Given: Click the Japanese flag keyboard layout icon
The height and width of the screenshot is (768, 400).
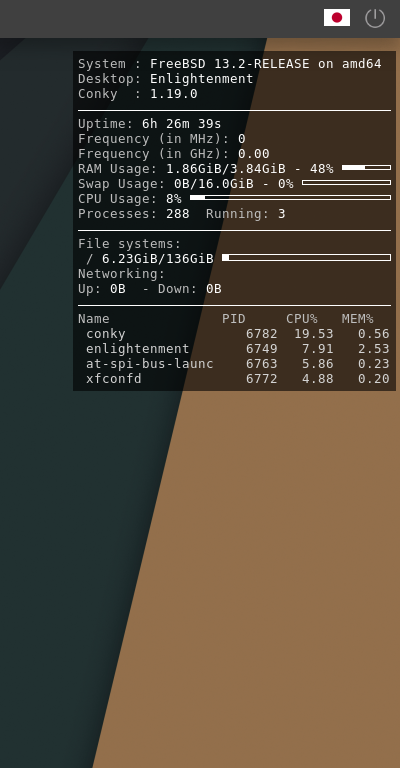Looking at the screenshot, I should point(337,18).
